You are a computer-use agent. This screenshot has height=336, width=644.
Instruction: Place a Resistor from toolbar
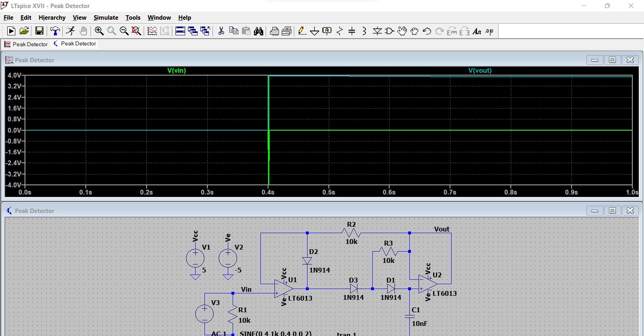(x=340, y=31)
